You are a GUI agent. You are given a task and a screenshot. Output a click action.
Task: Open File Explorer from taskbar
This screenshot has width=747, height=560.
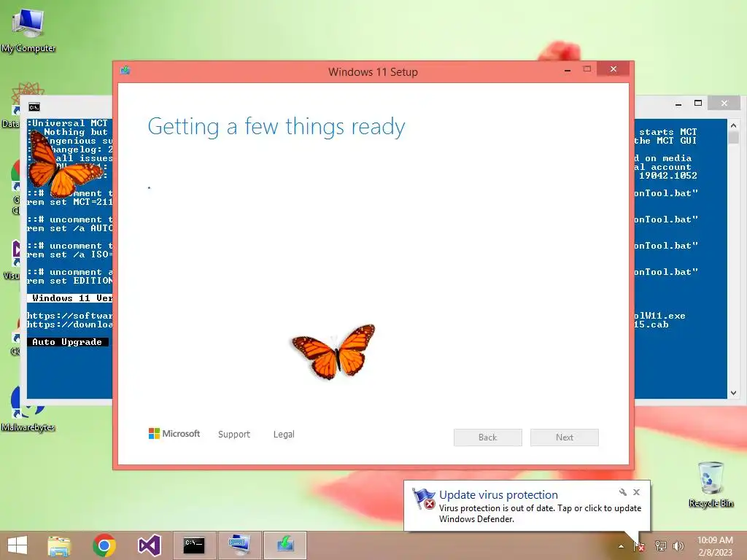click(59, 545)
